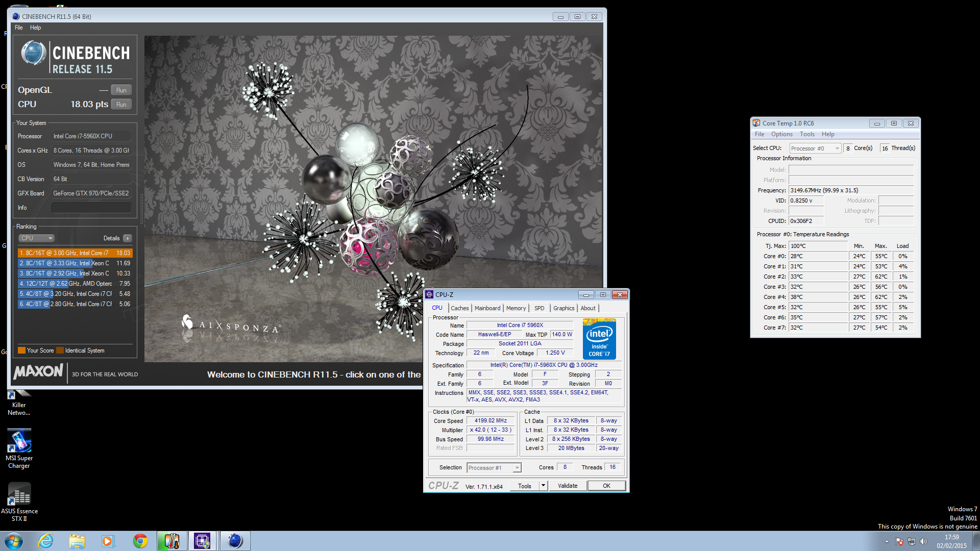
Task: Open the Help menu in Cinebench
Action: [x=35, y=28]
